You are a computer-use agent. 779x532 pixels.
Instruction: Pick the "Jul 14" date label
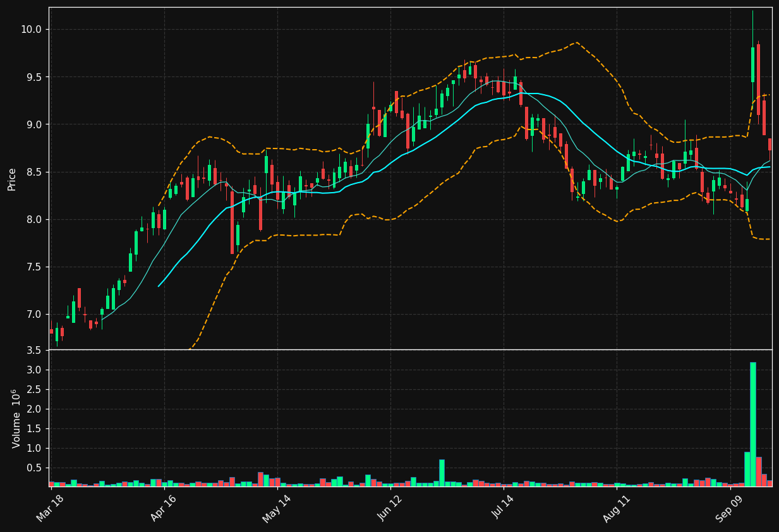[x=503, y=509]
